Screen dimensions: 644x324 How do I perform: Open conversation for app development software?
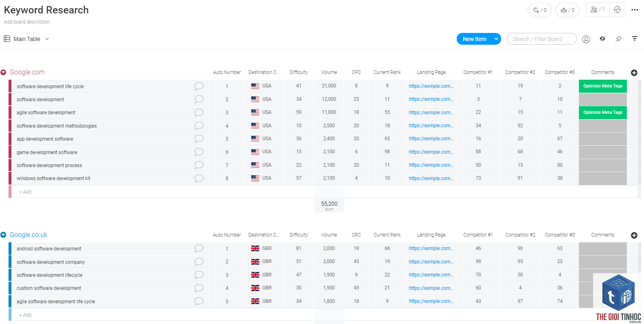[x=199, y=139]
